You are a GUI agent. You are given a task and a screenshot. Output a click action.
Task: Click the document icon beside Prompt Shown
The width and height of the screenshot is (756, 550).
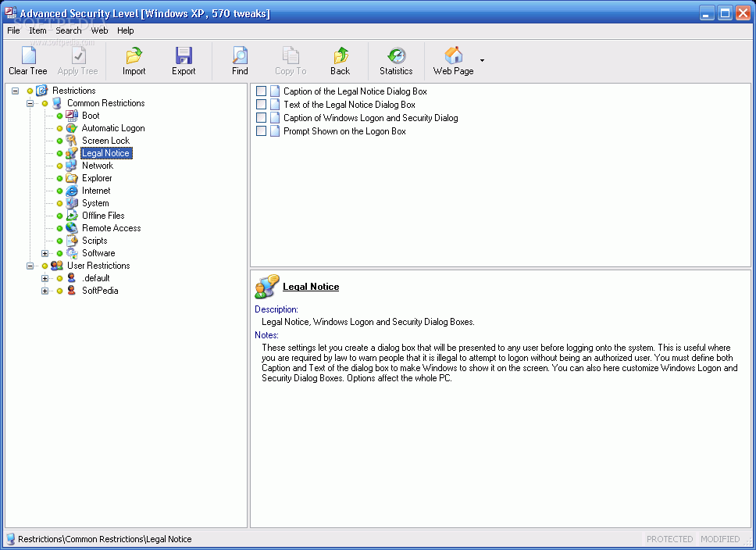275,130
